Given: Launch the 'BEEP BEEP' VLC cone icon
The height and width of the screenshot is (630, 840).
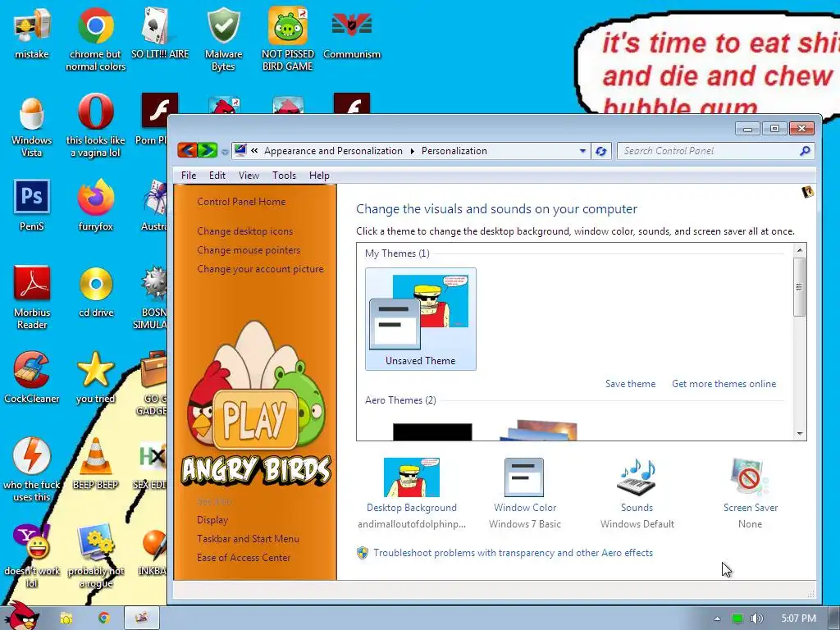Looking at the screenshot, I should [95, 463].
